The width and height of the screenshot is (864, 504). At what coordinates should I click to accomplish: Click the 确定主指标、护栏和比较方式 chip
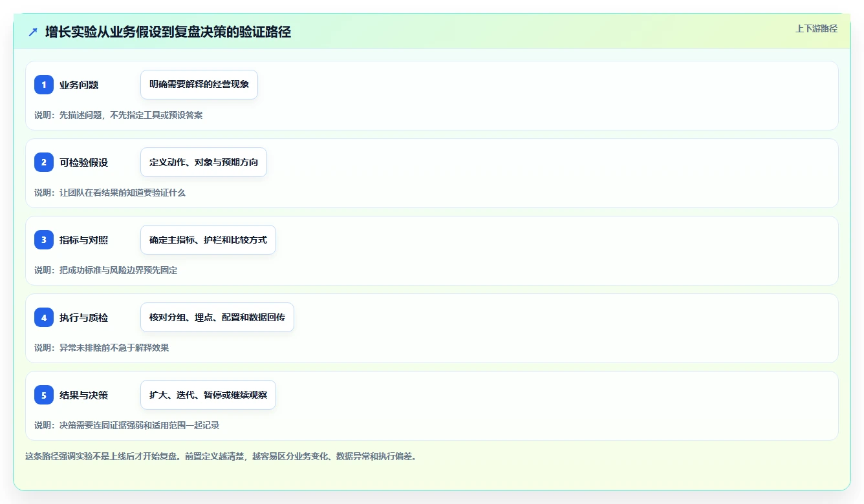point(208,240)
